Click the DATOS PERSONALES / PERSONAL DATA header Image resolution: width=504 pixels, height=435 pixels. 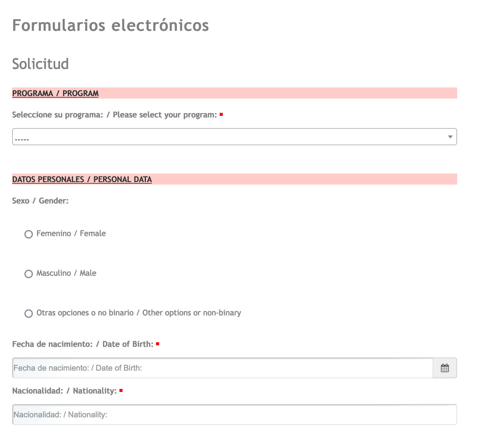click(82, 179)
